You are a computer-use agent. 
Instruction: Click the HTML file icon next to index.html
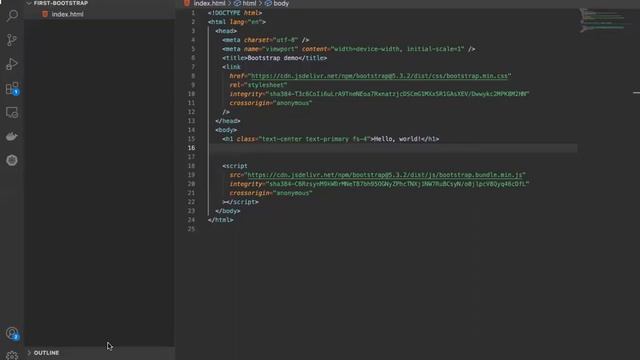(x=45, y=14)
